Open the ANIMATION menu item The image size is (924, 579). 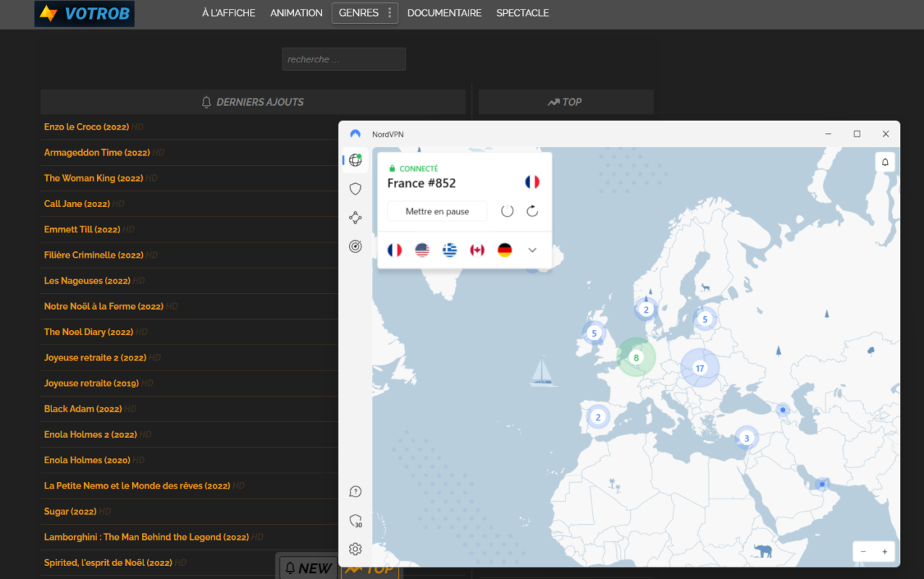(296, 13)
